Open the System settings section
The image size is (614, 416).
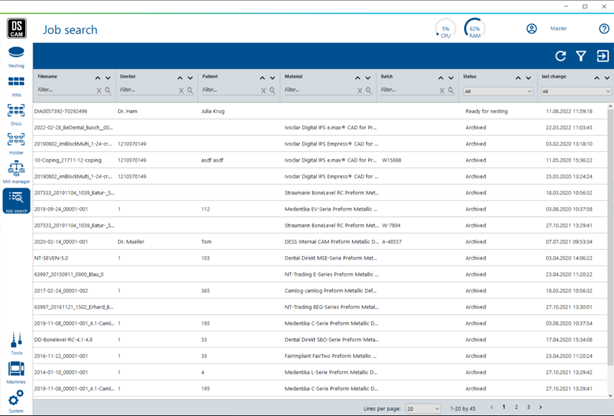[16, 400]
